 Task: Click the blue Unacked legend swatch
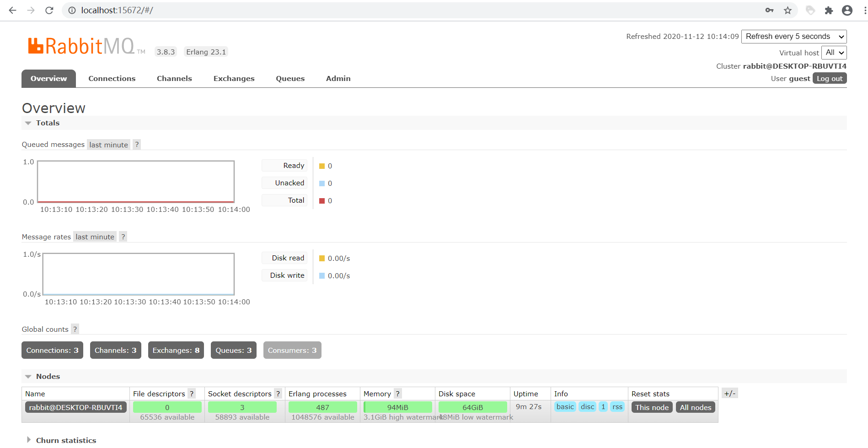pos(322,184)
